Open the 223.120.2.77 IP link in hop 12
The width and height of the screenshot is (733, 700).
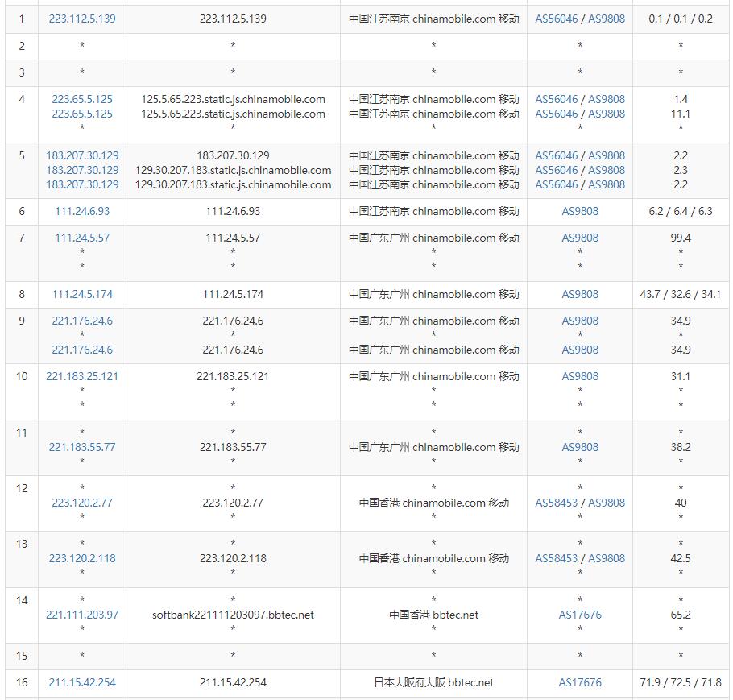click(82, 503)
